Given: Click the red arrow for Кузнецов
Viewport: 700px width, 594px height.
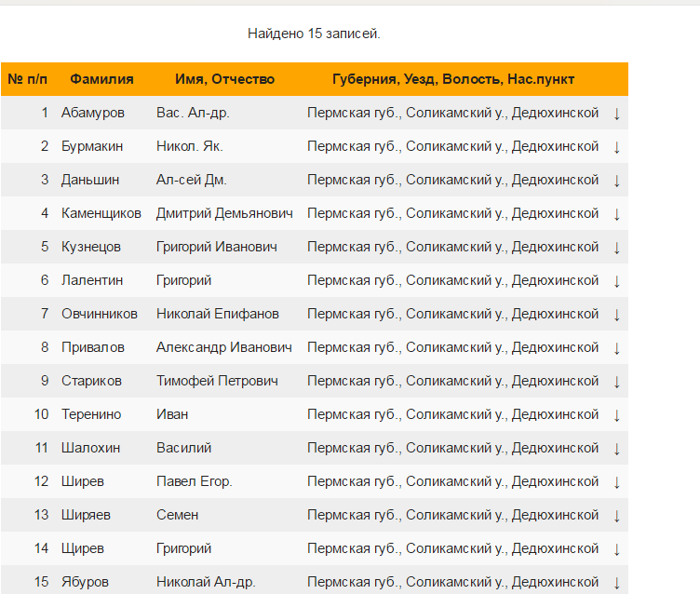Looking at the screenshot, I should pyautogui.click(x=616, y=248).
